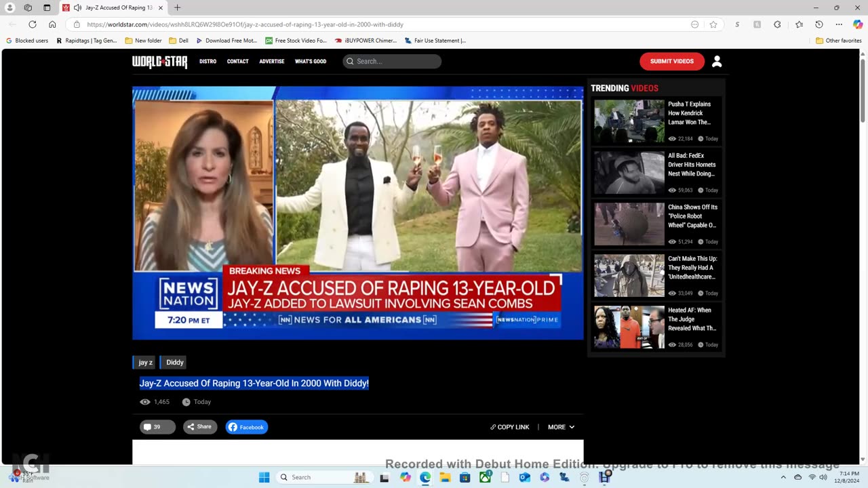Open Microsoft Store from taskbar

coord(465,477)
